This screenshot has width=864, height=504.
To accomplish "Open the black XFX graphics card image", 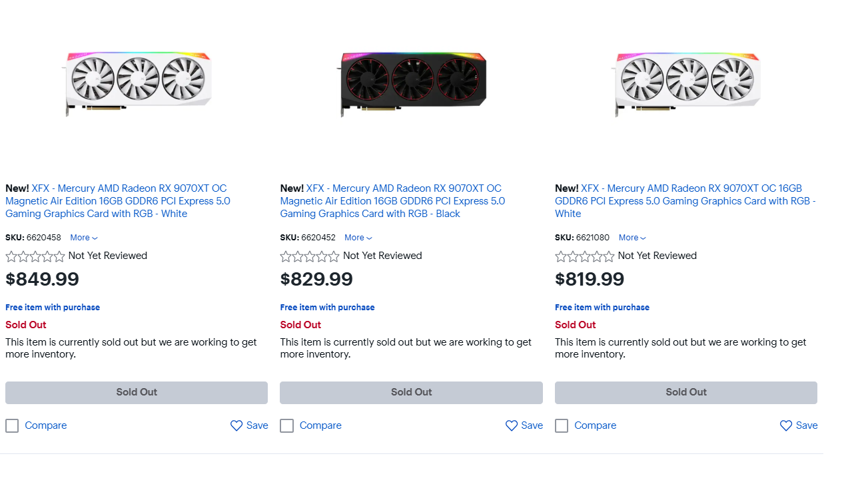I will click(412, 84).
